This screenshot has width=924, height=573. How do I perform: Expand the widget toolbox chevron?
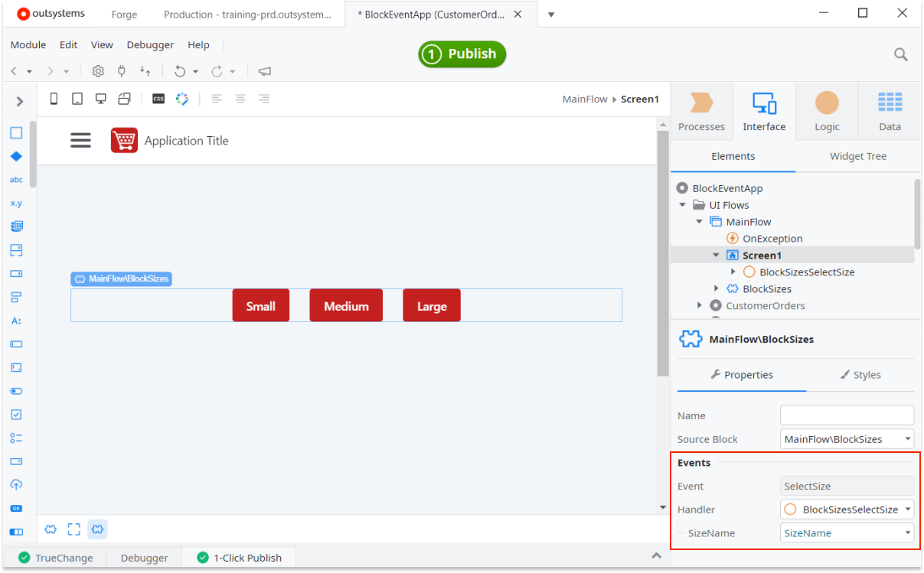19,101
